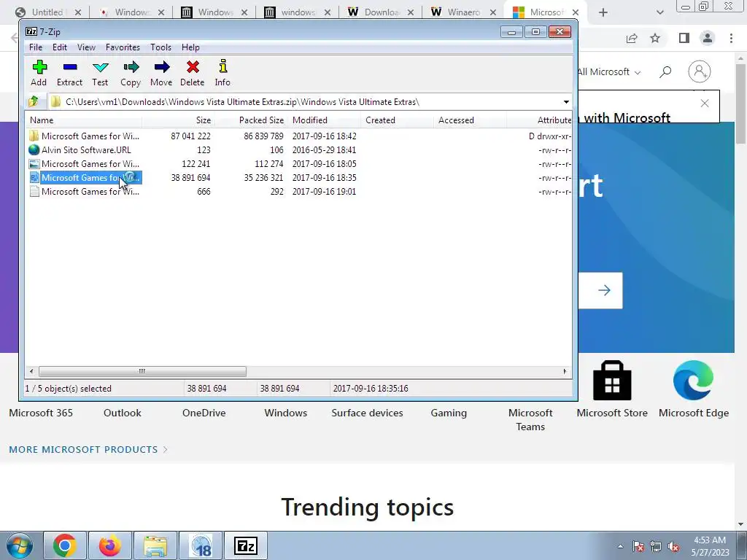Open the address path dropdown arrow
This screenshot has height=560, width=747.
pyautogui.click(x=566, y=102)
